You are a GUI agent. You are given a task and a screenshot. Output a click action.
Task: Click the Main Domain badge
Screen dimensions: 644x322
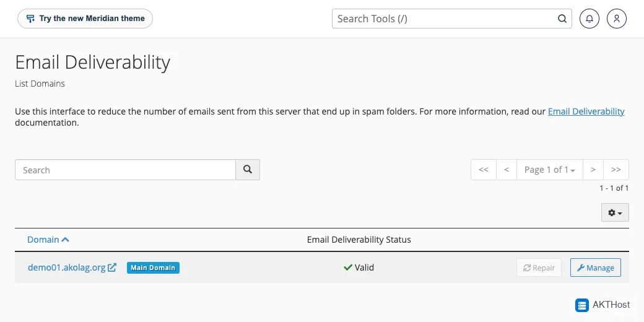pyautogui.click(x=153, y=268)
